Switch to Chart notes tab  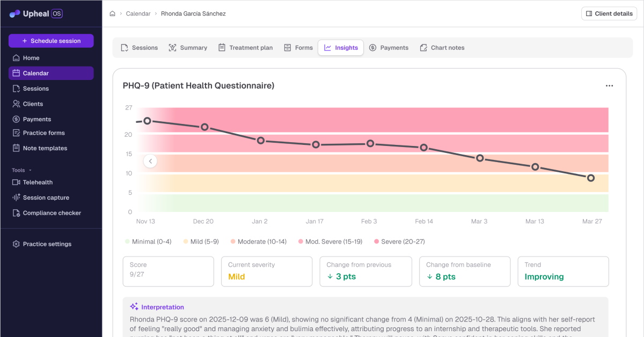coord(442,48)
